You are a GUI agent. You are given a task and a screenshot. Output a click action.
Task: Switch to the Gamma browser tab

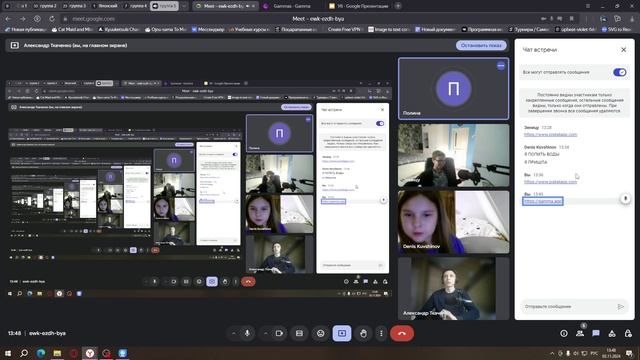pyautogui.click(x=291, y=6)
